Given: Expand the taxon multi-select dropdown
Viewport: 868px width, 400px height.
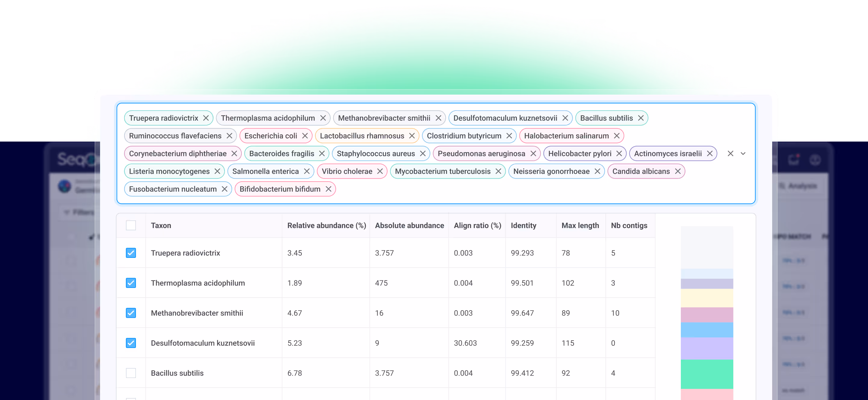Looking at the screenshot, I should pyautogui.click(x=743, y=154).
